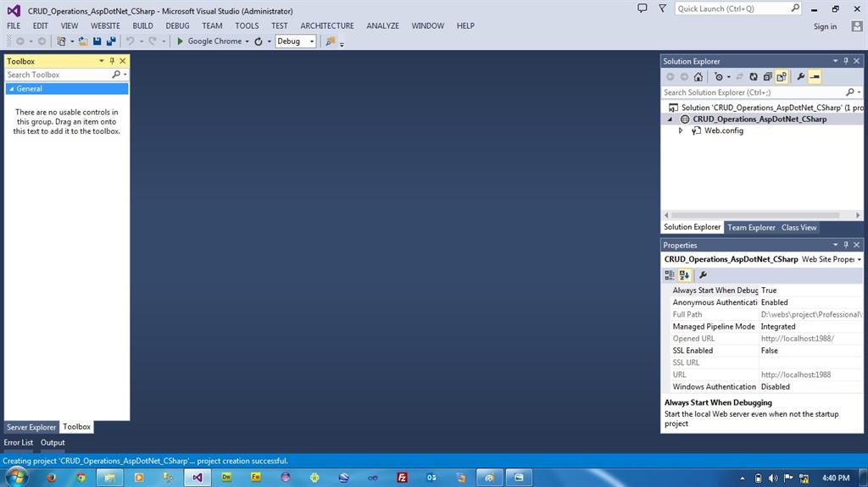Click the Quick Launch search box
The image size is (868, 487).
coord(737,8)
